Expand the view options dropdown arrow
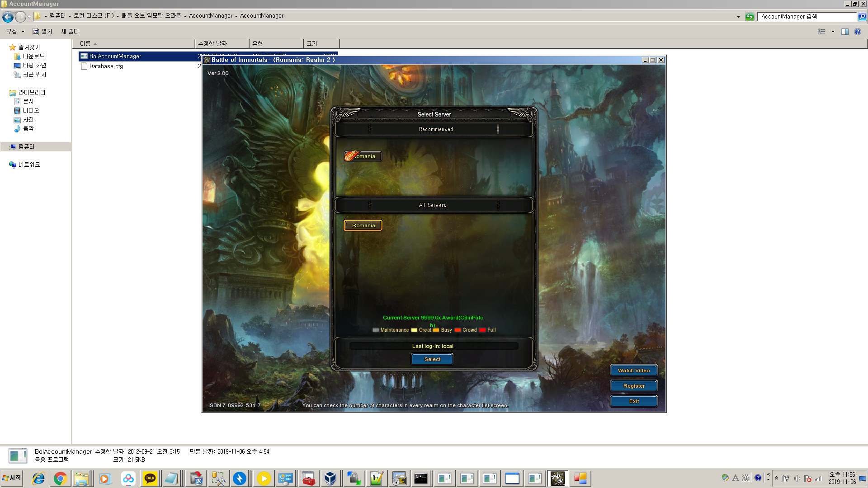Viewport: 868px width, 488px height. [833, 32]
